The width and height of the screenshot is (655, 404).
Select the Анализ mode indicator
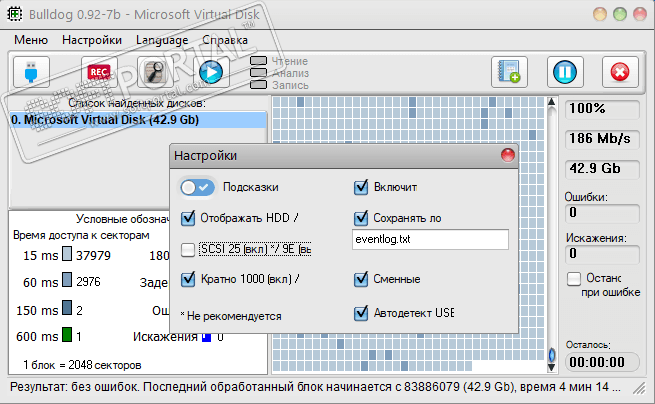259,73
